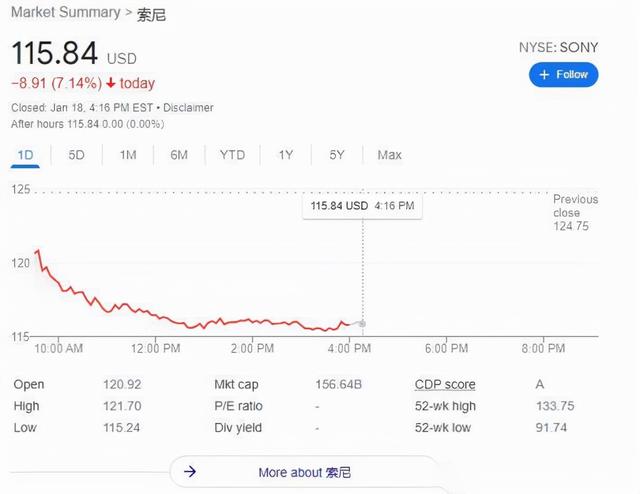Select the 1D time range tab
The width and height of the screenshot is (640, 494).
(x=25, y=155)
